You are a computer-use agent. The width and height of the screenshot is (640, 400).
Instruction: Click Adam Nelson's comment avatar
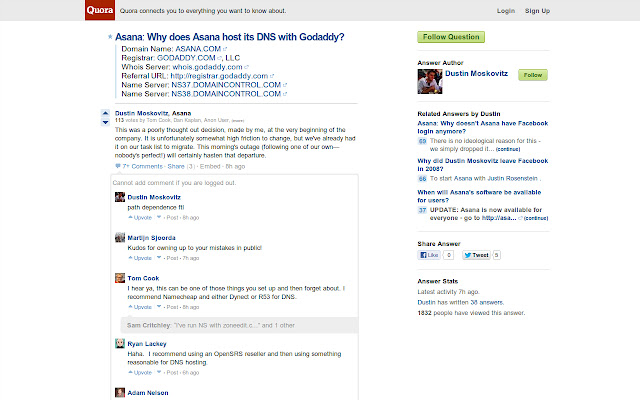120,393
